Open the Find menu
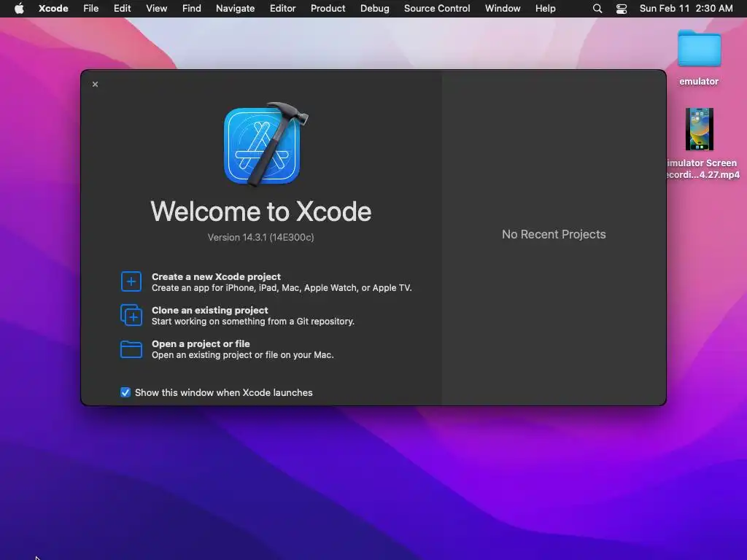The image size is (747, 560). [x=192, y=9]
